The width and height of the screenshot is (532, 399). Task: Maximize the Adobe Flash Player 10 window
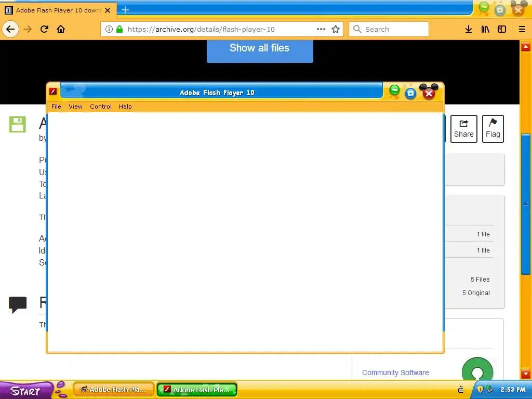[410, 94]
